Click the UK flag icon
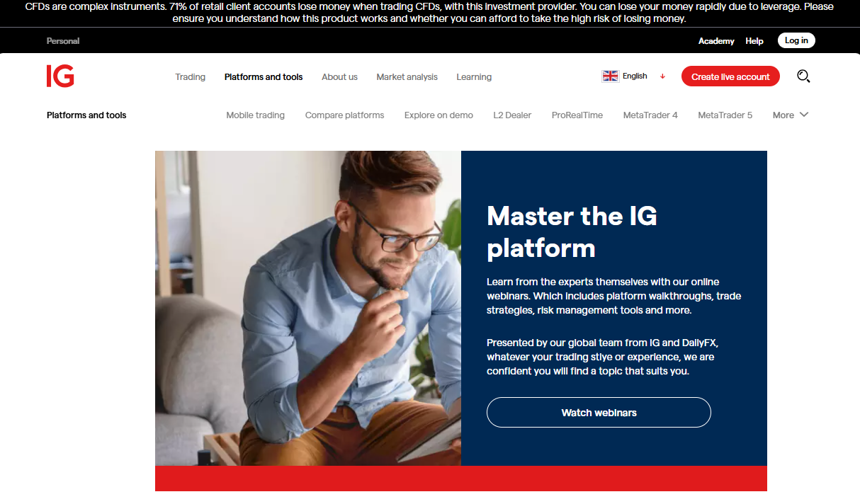 pos(610,76)
